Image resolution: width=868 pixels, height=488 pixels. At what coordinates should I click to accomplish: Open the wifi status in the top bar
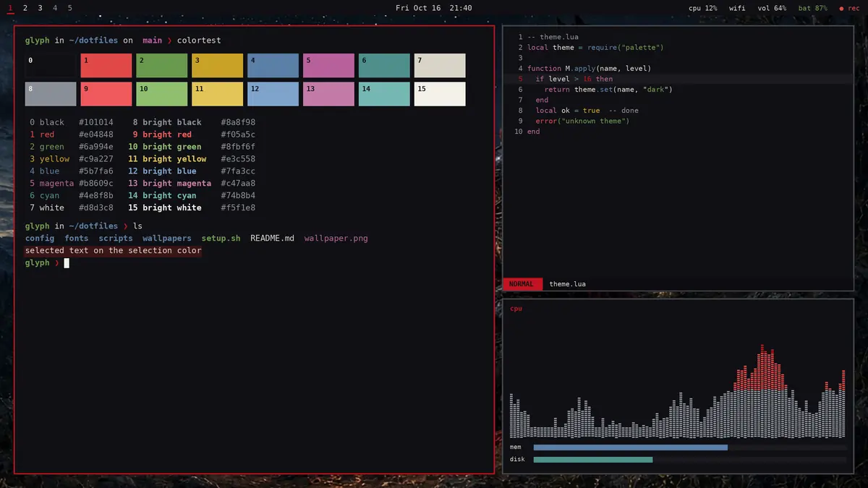point(737,8)
